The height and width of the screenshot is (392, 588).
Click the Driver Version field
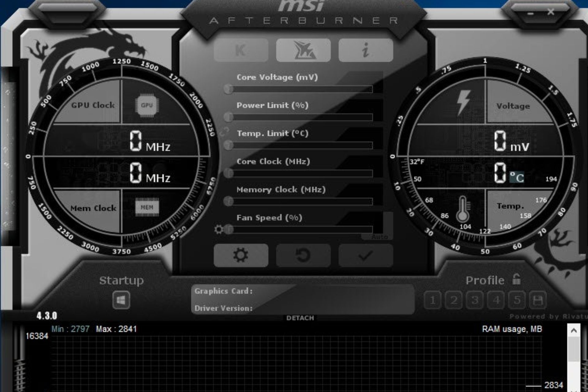[x=303, y=308]
